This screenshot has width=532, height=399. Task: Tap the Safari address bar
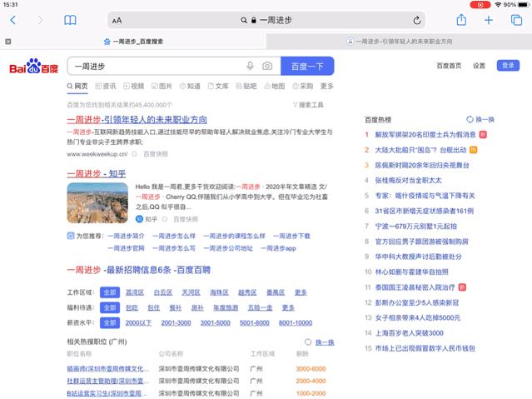(x=266, y=20)
